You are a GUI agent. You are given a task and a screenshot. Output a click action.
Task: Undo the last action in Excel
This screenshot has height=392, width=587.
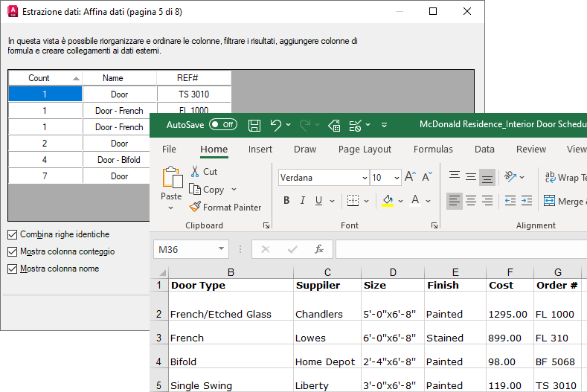click(x=275, y=125)
